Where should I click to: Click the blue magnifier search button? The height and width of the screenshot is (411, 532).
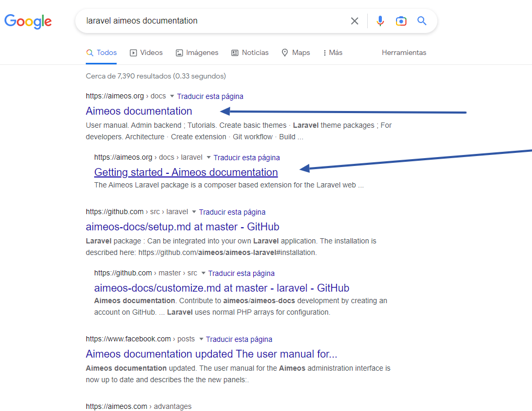pos(422,21)
